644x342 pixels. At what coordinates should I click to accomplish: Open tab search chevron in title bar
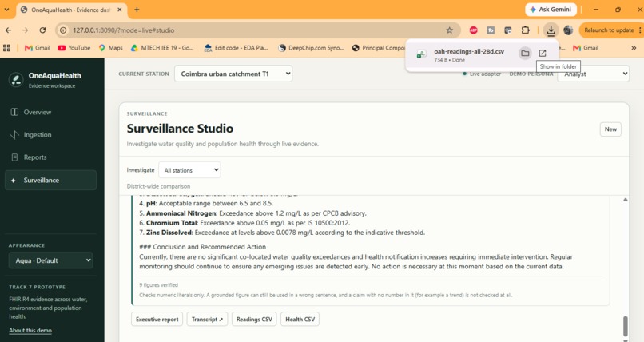(6, 10)
